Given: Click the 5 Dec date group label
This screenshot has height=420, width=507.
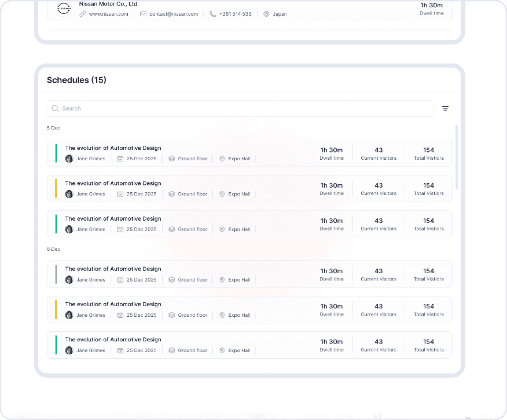Looking at the screenshot, I should click(54, 128).
